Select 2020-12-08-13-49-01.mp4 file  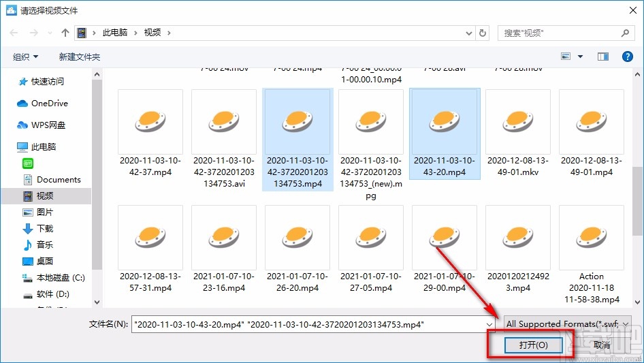[592, 133]
